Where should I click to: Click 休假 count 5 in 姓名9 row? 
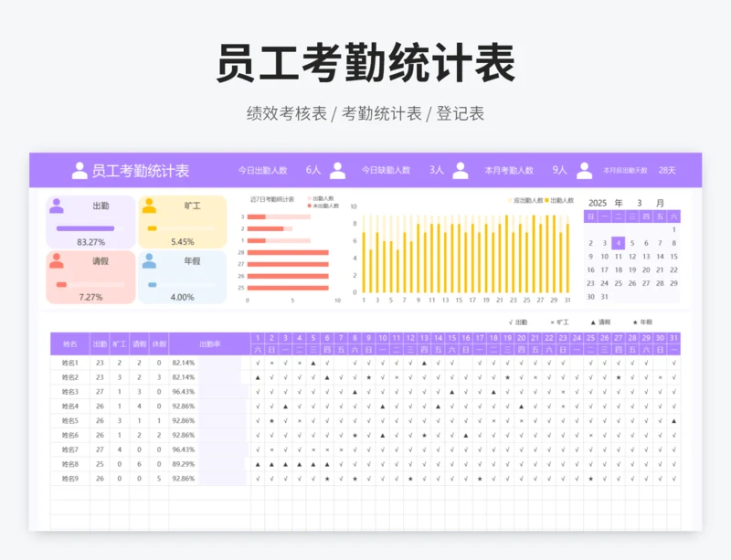[159, 479]
